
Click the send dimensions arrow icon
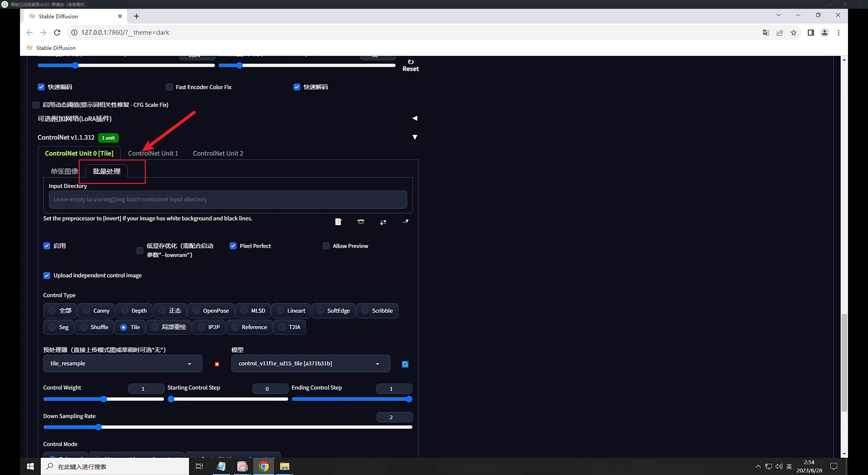[405, 222]
